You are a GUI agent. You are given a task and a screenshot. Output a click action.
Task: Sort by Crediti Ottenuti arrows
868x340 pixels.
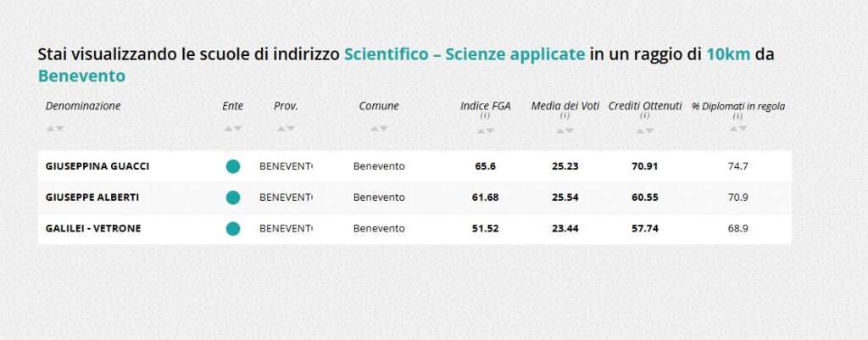(x=645, y=131)
